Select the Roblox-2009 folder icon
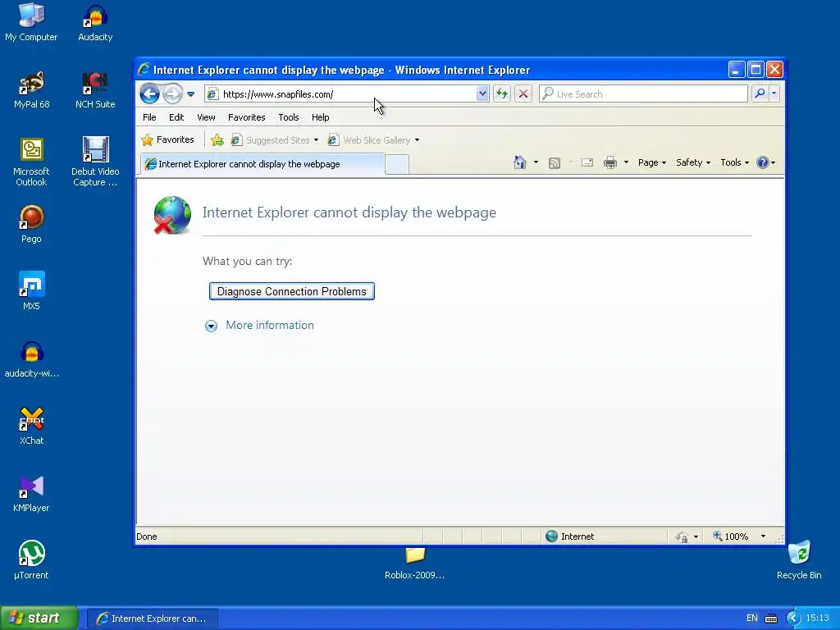This screenshot has height=630, width=840. (x=414, y=564)
